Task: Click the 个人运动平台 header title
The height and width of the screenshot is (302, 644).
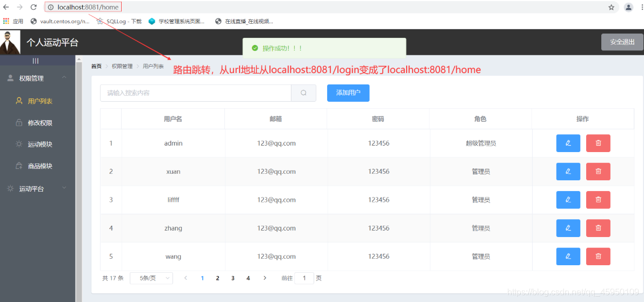Action: [x=52, y=42]
